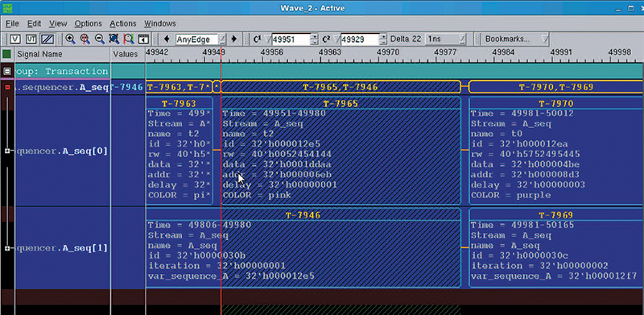Open the View menu
The width and height of the screenshot is (644, 315).
[x=58, y=23]
